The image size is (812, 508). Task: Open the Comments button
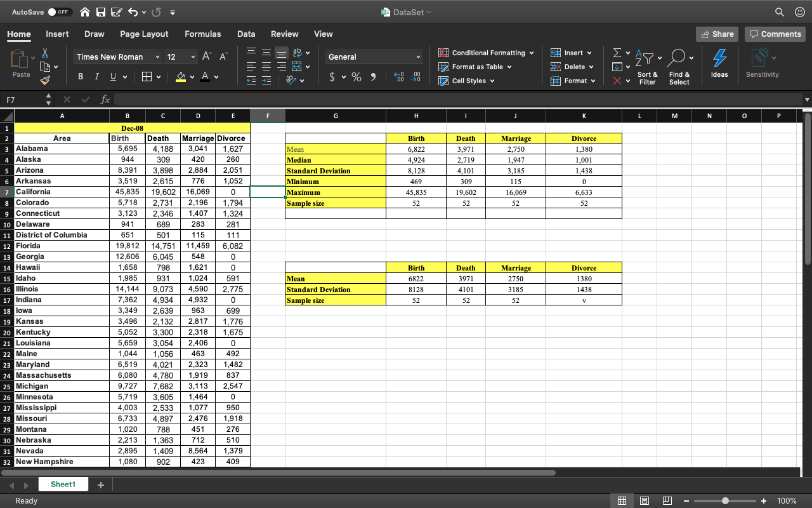click(775, 34)
